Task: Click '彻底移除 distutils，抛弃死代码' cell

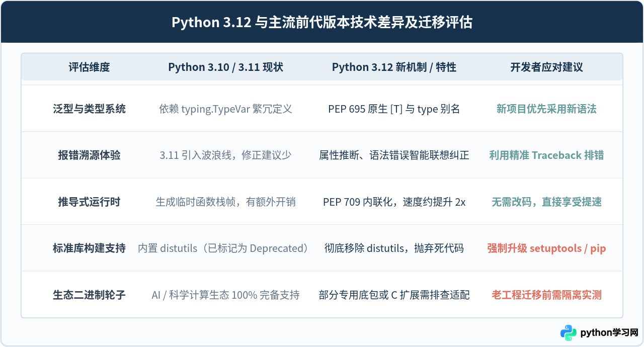Action: [x=394, y=248]
